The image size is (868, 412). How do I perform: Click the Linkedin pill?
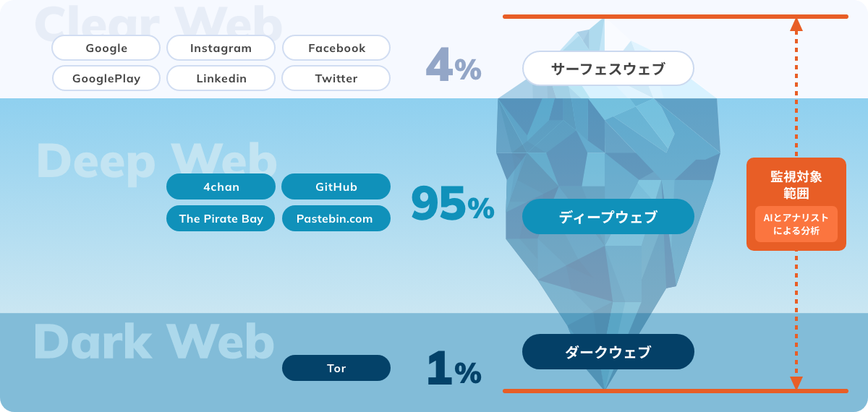pos(221,78)
